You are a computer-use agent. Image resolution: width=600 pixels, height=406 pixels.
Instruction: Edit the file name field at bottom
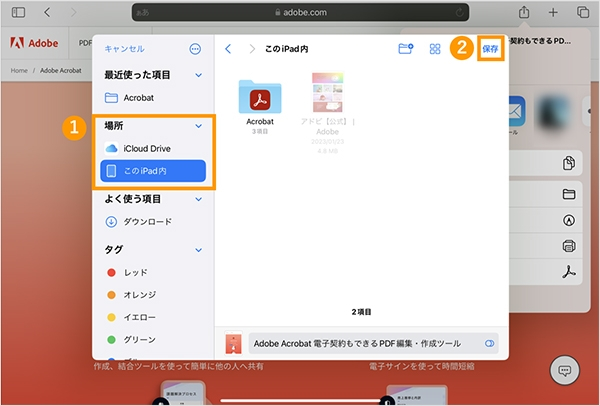click(373, 343)
